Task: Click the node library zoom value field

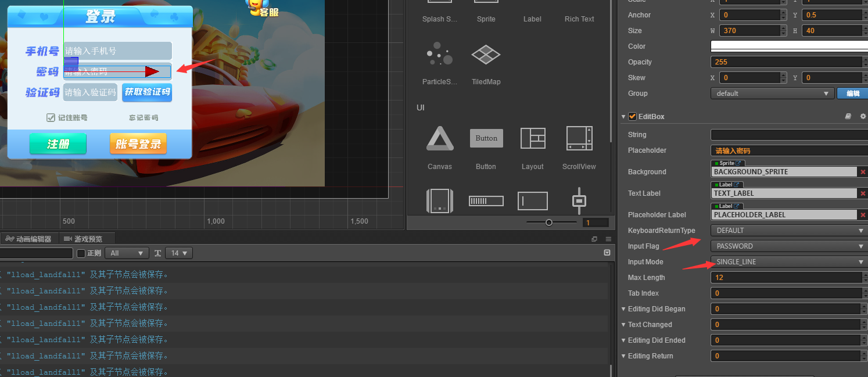Action: click(596, 222)
